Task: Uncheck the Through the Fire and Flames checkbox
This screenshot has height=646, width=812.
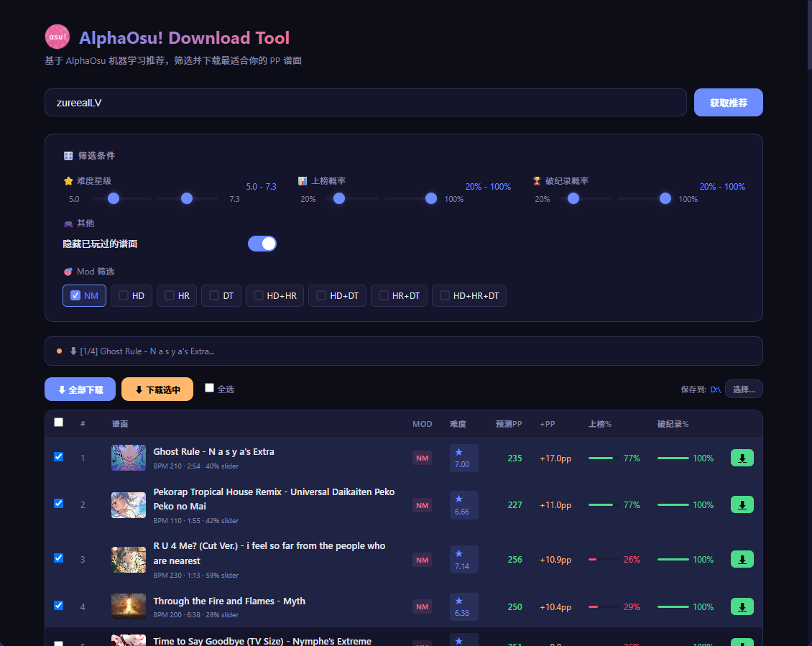Action: click(58, 606)
